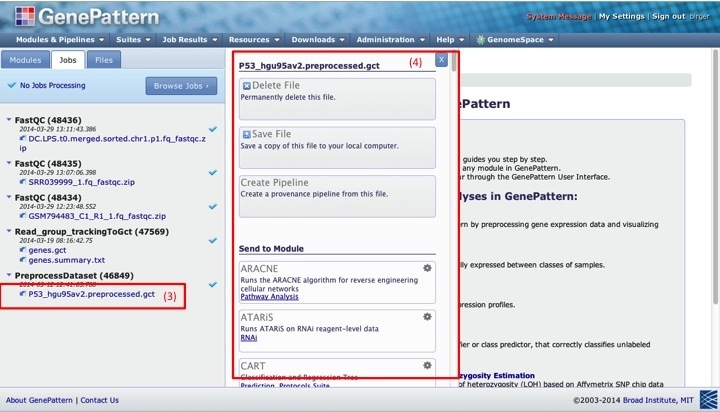The width and height of the screenshot is (720, 412).
Task: Select SRR039999_1.fq_fastqc.zip file
Action: click(82, 182)
